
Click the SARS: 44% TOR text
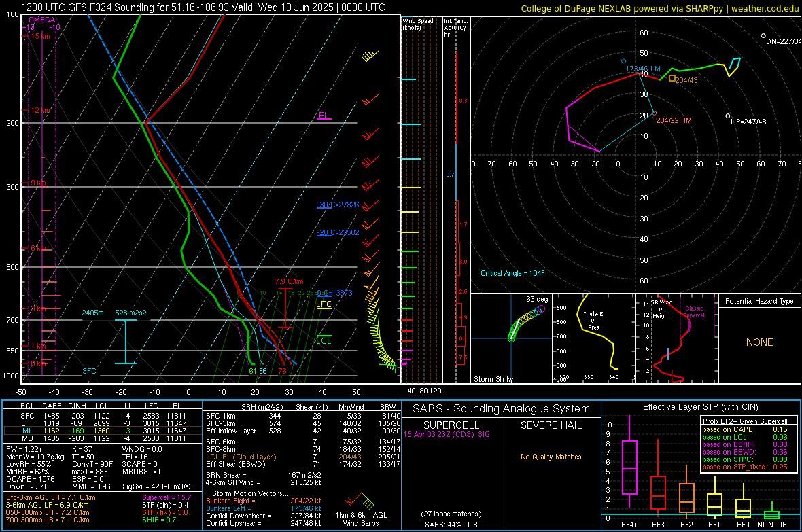pos(451,525)
